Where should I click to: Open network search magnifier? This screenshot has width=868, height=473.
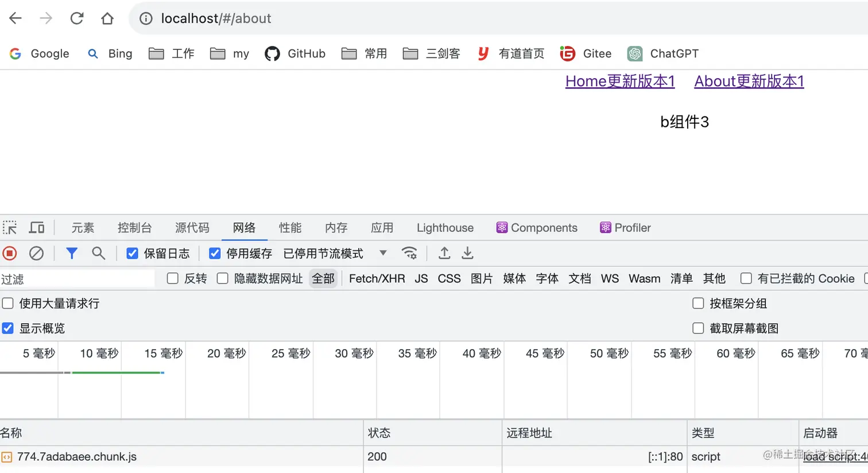99,253
